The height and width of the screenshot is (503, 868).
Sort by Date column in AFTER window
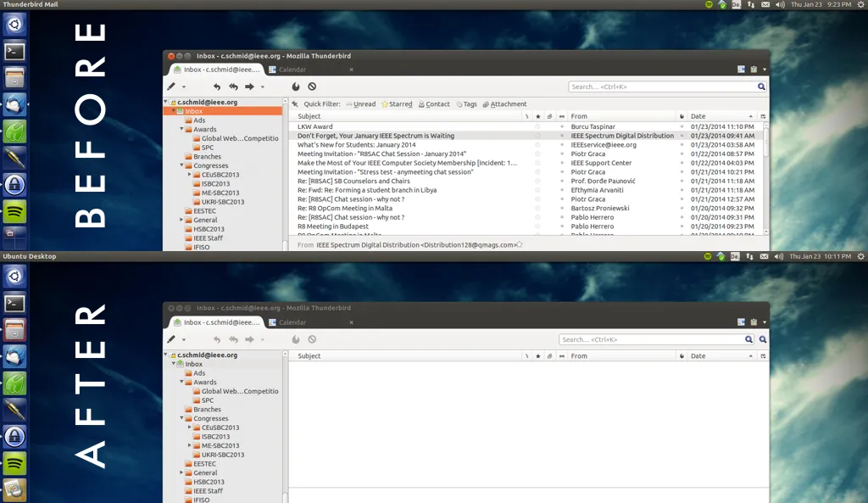[x=722, y=356]
